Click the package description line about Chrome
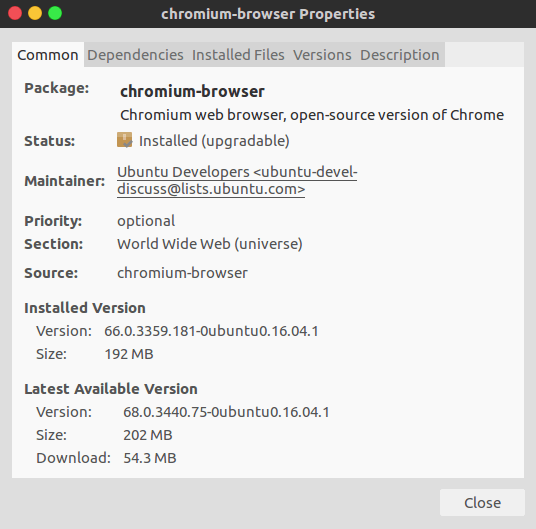Image resolution: width=536 pixels, height=529 pixels. (x=312, y=115)
